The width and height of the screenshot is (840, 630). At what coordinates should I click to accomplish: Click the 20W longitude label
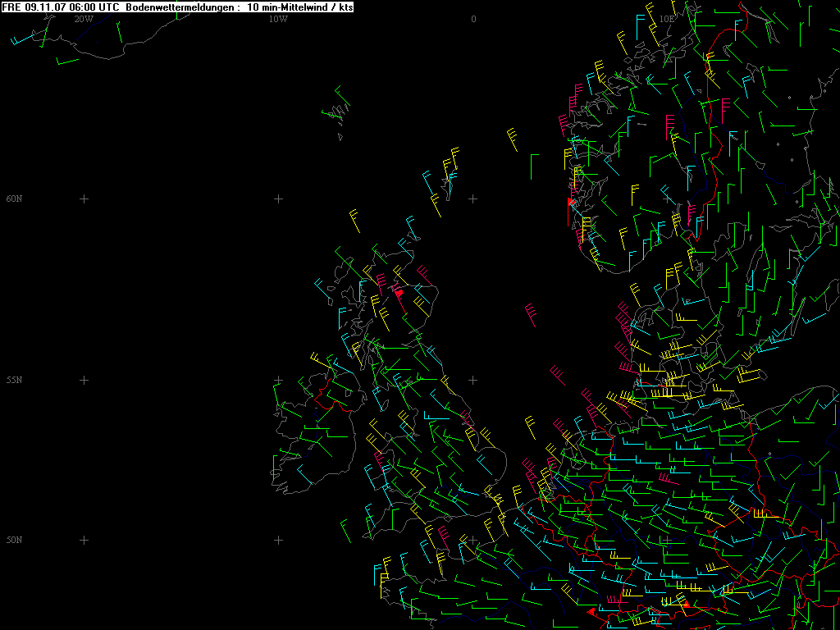coord(83,19)
